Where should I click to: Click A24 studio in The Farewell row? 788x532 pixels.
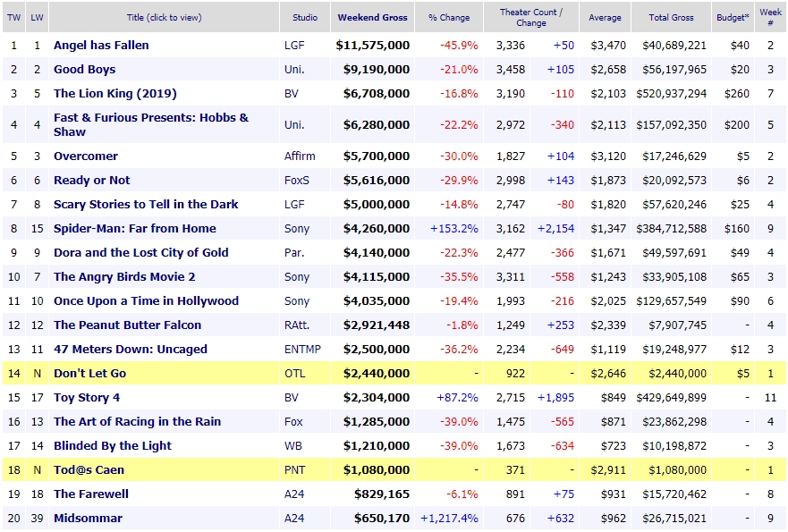tap(294, 494)
